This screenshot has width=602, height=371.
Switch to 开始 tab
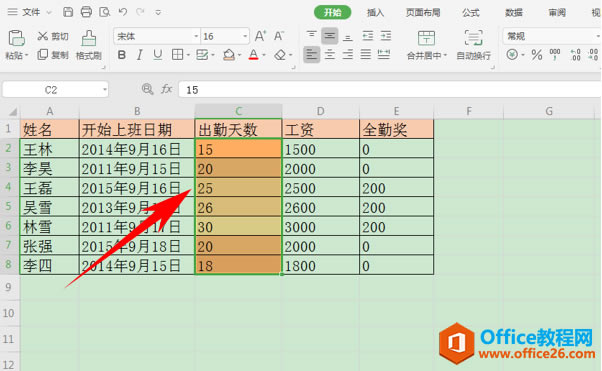(x=332, y=13)
